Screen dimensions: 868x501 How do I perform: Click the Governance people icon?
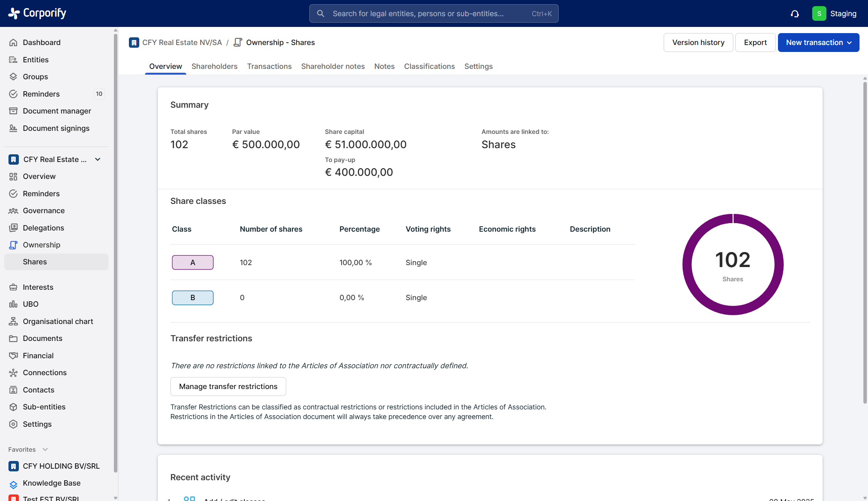point(13,210)
